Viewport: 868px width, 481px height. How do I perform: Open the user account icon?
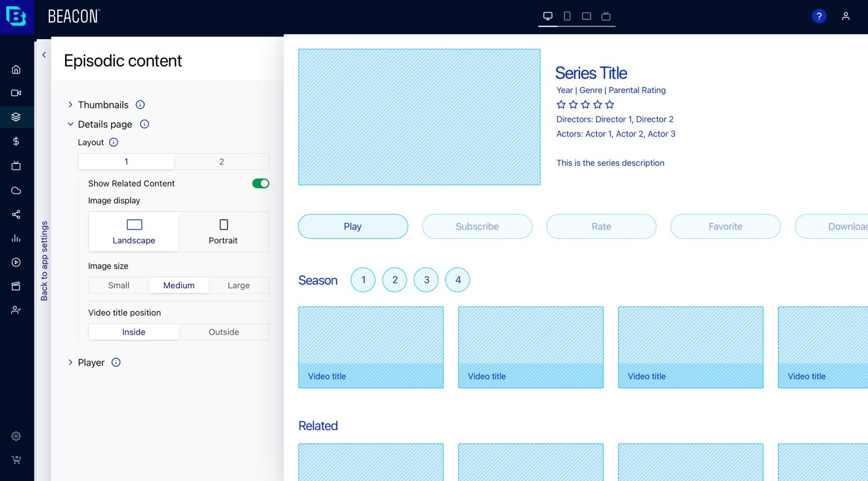pyautogui.click(x=846, y=16)
